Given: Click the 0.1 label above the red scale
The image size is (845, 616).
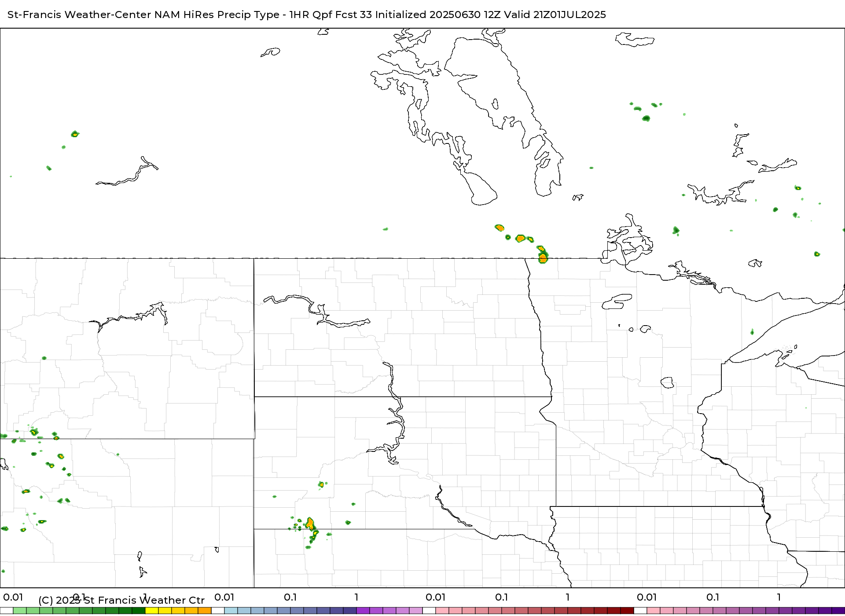Looking at the screenshot, I should [502, 598].
